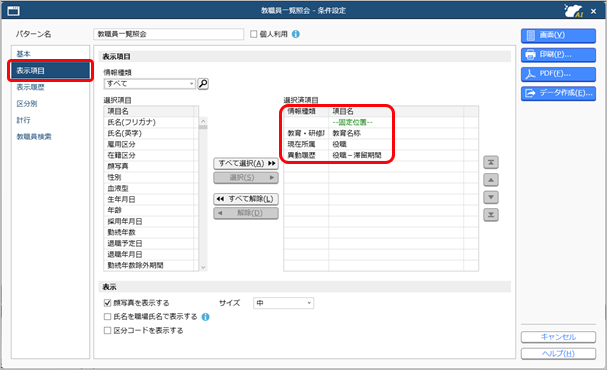Open the サイズ dropdown set to 中
Viewport: 607px width, 370px height.
click(x=283, y=303)
